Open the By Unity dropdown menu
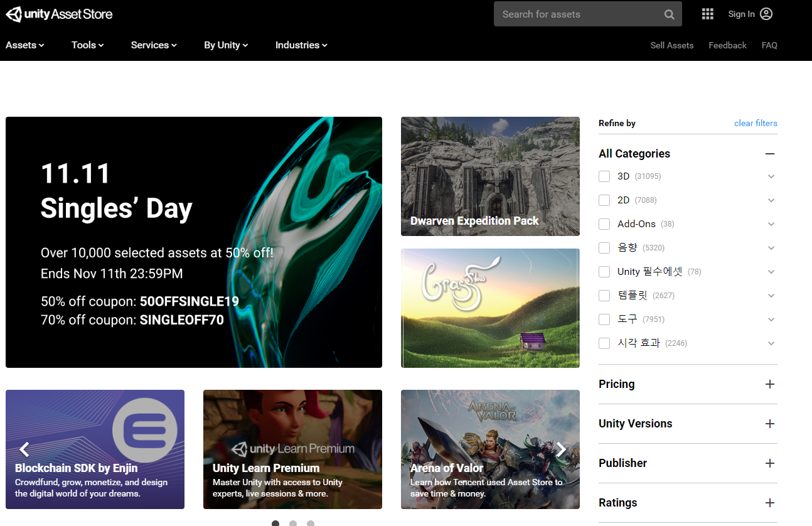The width and height of the screenshot is (812, 526). 226,45
